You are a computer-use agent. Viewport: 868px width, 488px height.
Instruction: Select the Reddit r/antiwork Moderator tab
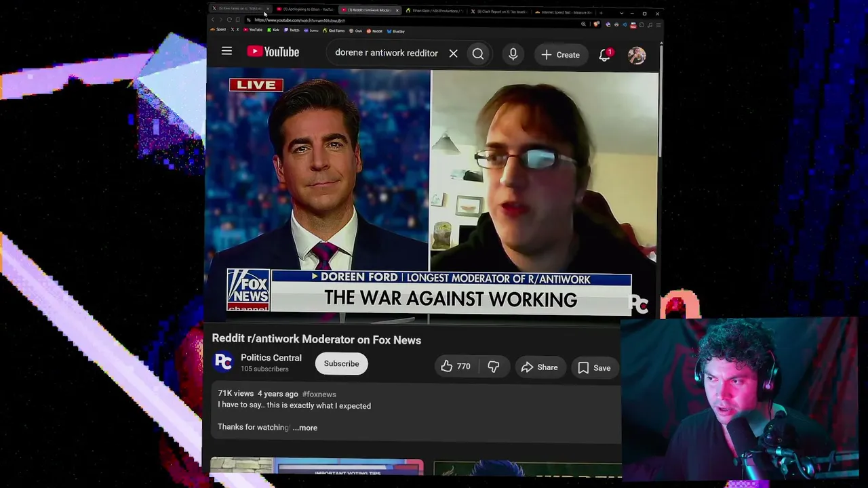(x=370, y=10)
